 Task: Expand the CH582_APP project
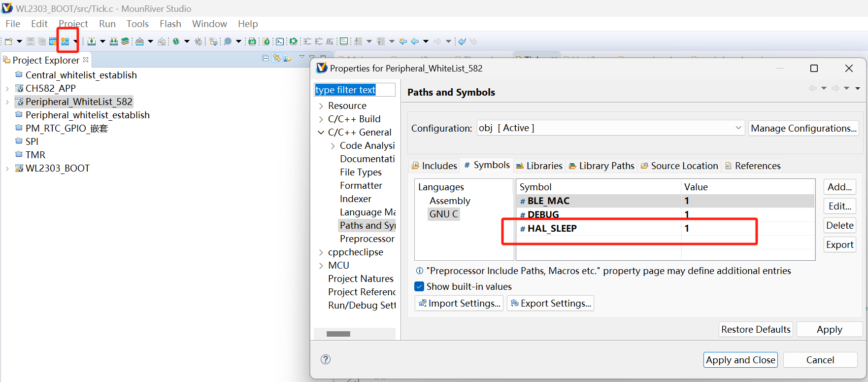click(x=7, y=89)
